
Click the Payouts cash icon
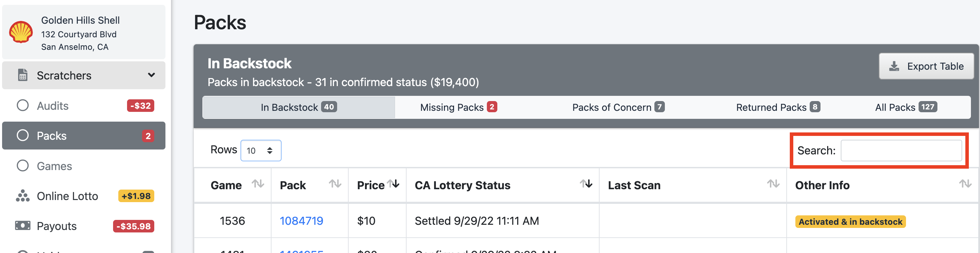coord(23,226)
